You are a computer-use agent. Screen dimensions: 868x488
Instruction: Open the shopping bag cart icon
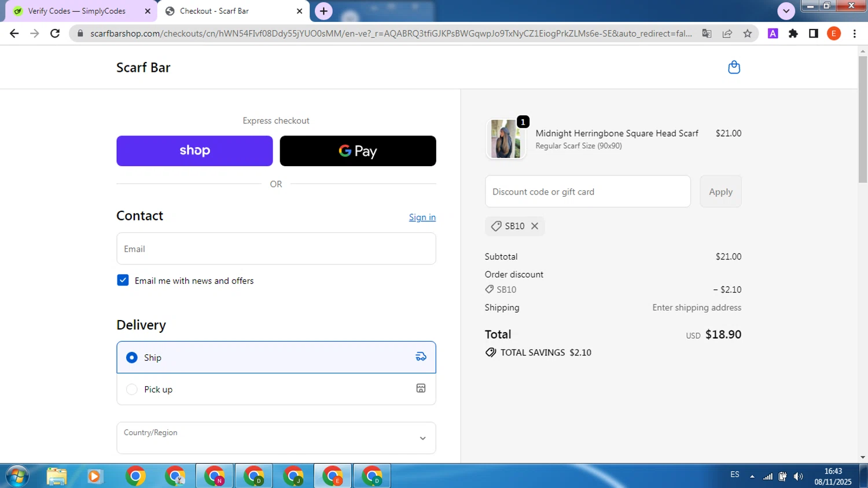734,67
